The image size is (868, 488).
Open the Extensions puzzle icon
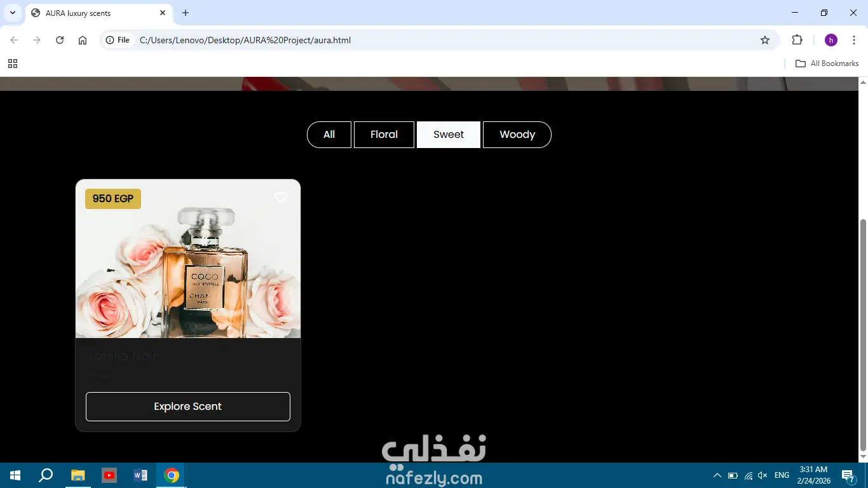pyautogui.click(x=797, y=40)
